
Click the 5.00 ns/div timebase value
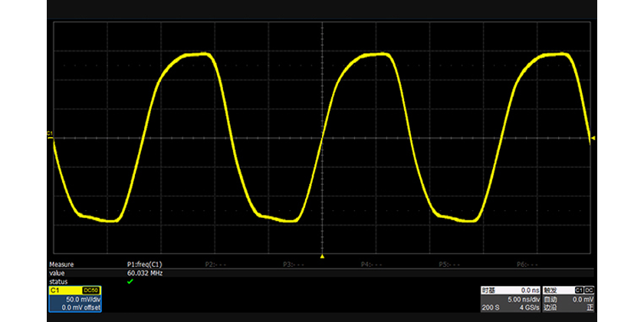(523, 298)
